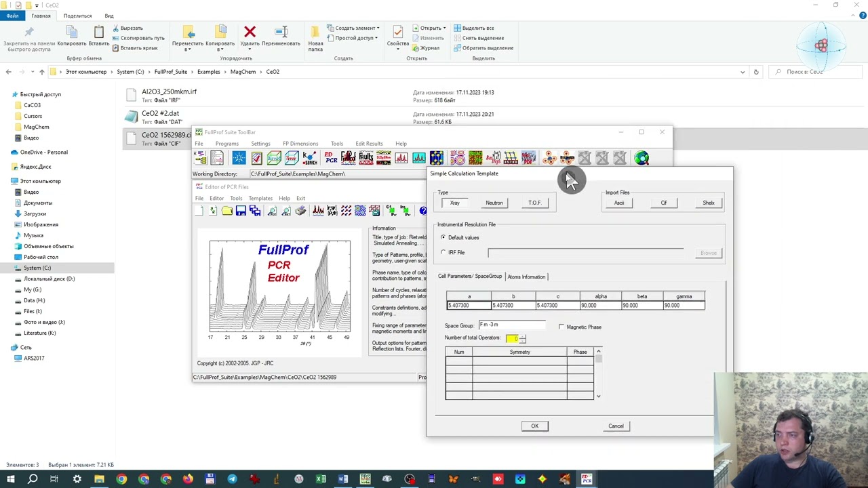Switch to Cell Parameters/ SpaceGroup tab
This screenshot has width=868, height=488.
(x=470, y=277)
